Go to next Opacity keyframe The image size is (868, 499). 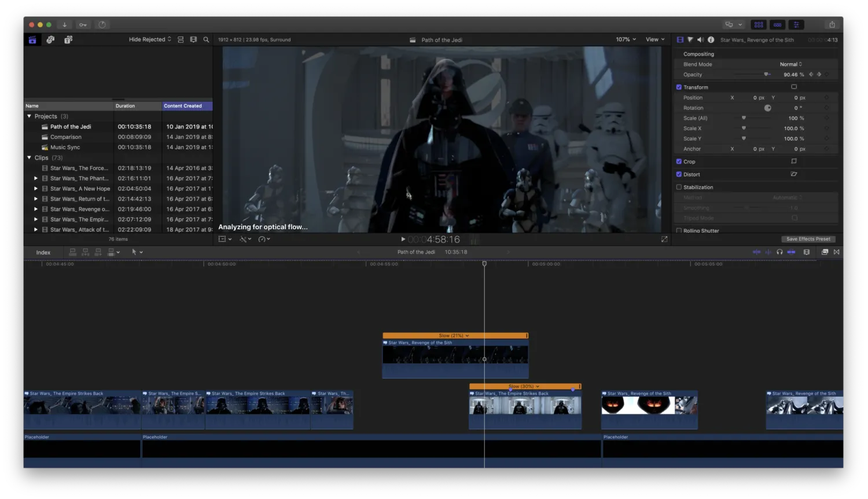click(819, 74)
